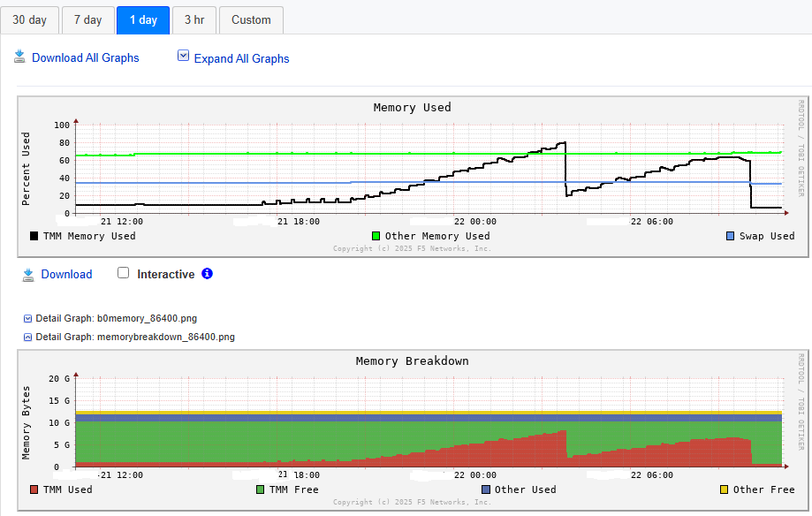
Task: Enable the Interactive checkbox
Action: [x=123, y=272]
